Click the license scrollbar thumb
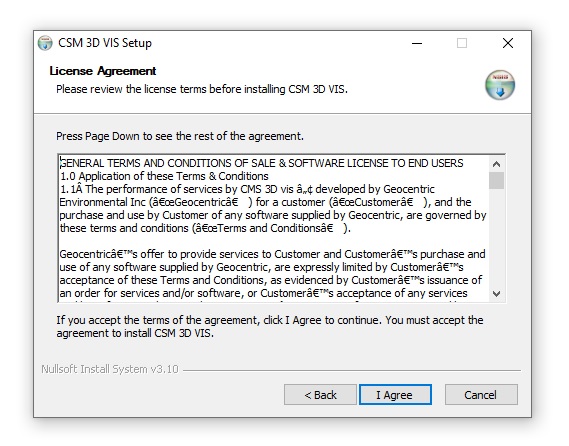Viewport: 569px width, 446px height. [x=496, y=180]
